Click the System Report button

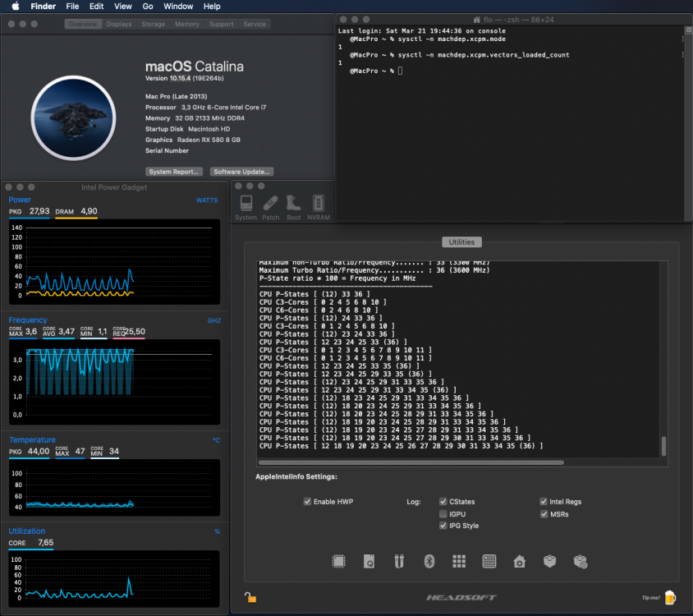pyautogui.click(x=174, y=172)
